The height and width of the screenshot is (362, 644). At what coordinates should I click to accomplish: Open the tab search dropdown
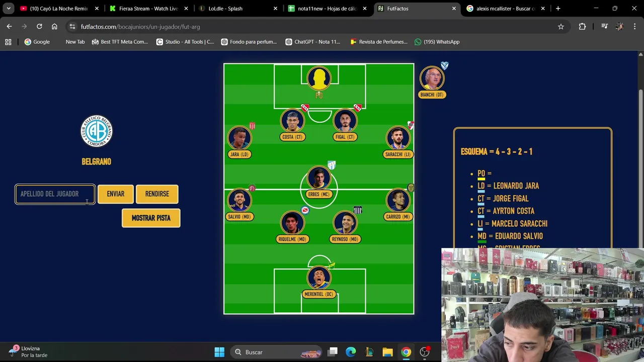click(x=9, y=9)
